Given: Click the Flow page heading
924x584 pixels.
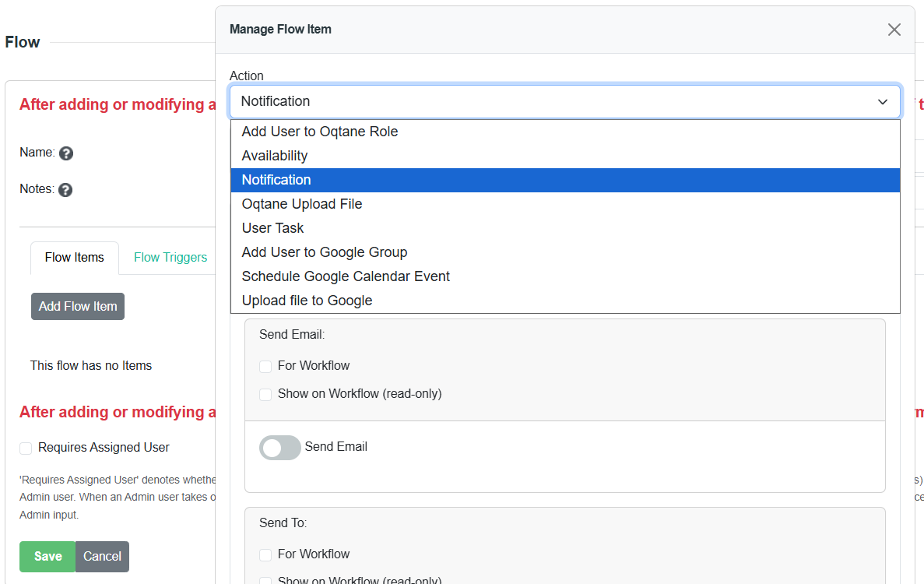Looking at the screenshot, I should point(23,42).
